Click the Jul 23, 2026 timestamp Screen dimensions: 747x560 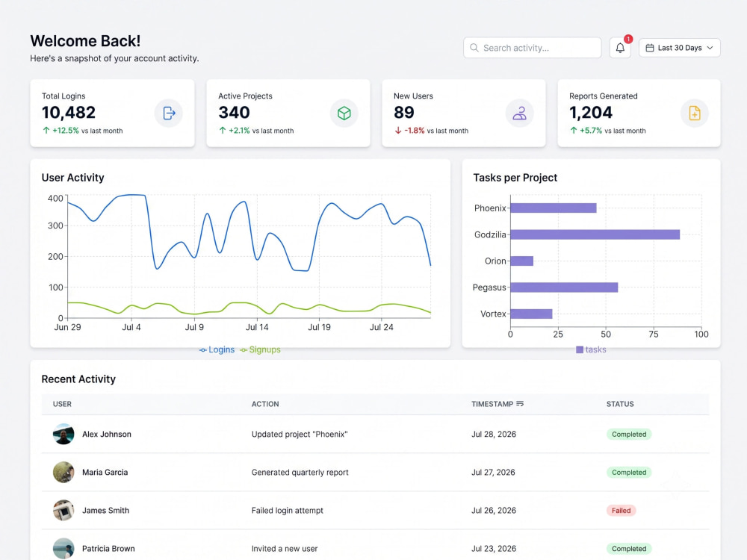[x=494, y=548]
